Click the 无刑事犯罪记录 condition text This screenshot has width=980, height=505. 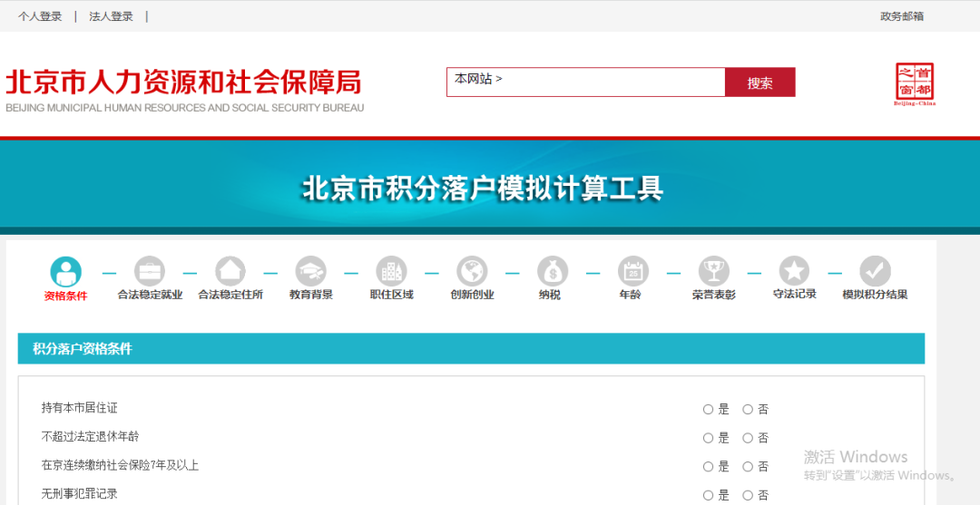click(x=79, y=494)
